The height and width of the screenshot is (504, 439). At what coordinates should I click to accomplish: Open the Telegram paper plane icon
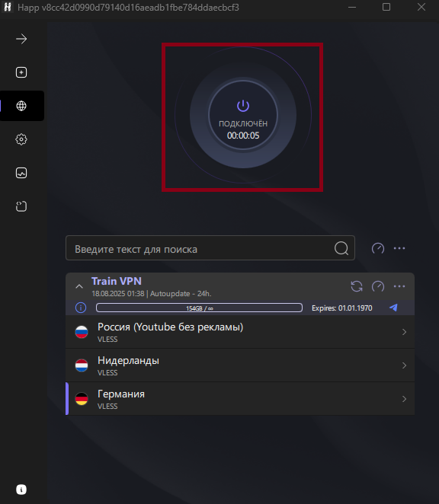(393, 308)
